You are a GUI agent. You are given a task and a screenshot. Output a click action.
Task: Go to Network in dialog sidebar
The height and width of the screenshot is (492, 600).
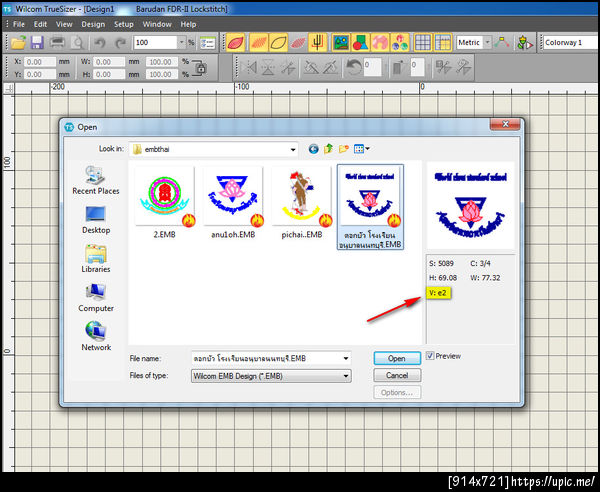pos(96,337)
